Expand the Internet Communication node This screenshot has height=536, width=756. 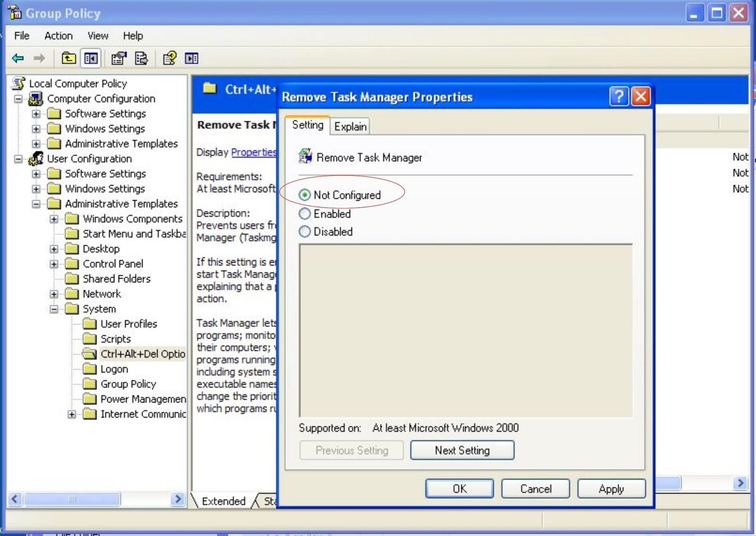pyautogui.click(x=71, y=414)
